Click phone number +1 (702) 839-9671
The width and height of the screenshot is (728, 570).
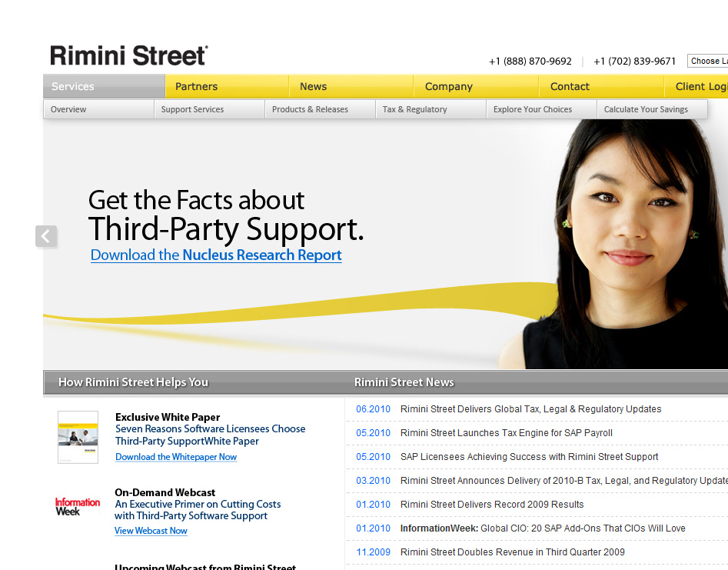pos(635,62)
